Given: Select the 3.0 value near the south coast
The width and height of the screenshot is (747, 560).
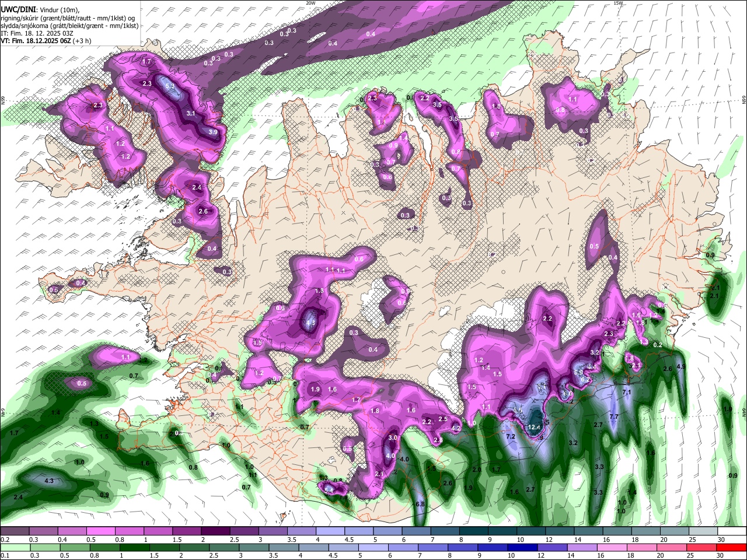Looking at the screenshot, I should (x=393, y=437).
